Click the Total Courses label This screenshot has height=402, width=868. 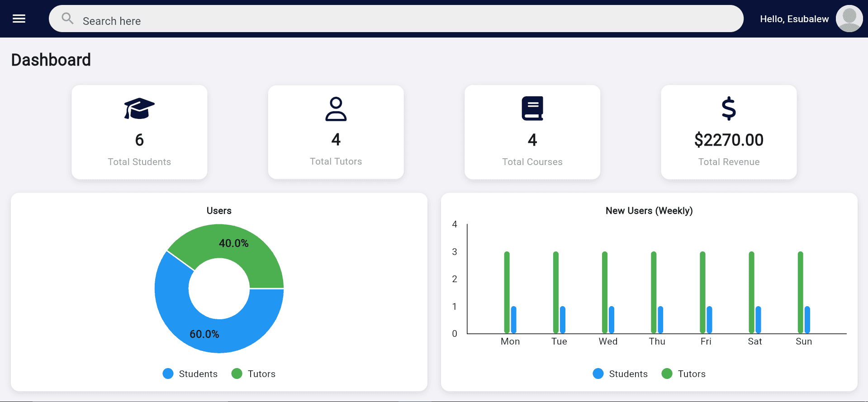pos(532,162)
